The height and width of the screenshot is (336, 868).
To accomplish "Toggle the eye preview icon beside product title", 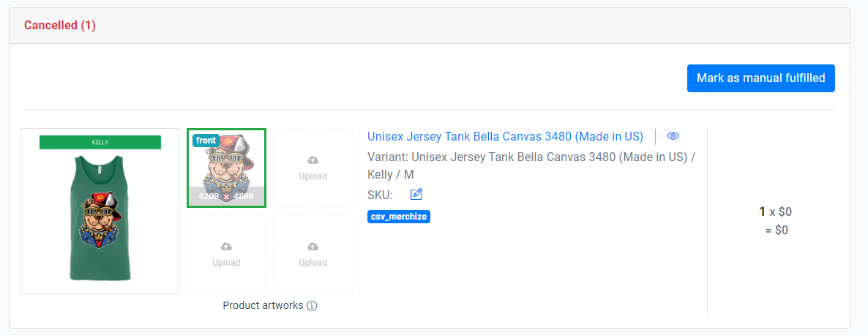I will tap(673, 136).
